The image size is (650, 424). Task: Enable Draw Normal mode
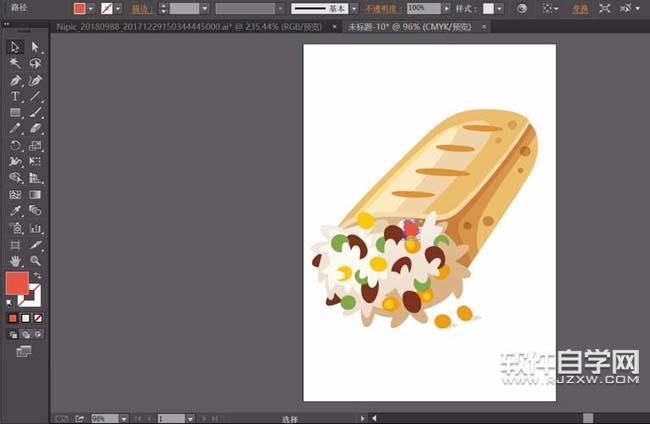(13, 334)
